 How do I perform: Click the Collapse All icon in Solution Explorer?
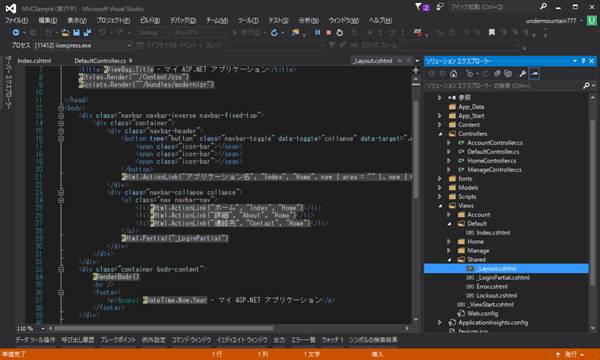tap(497, 73)
